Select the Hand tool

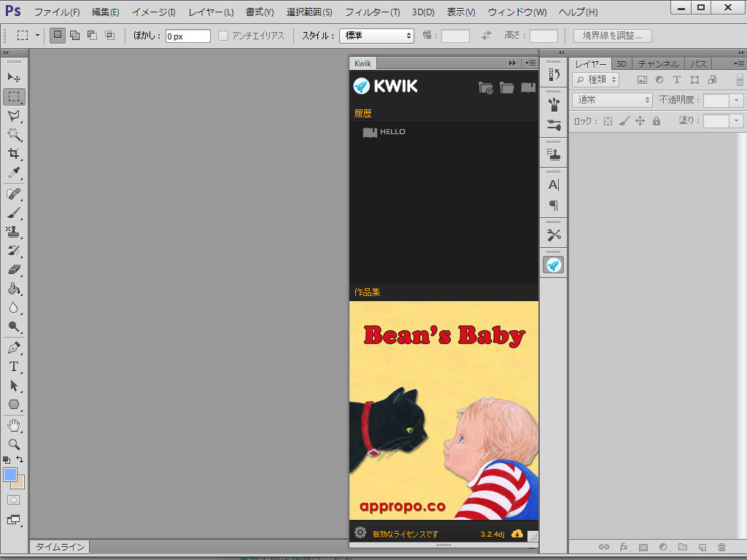(x=14, y=425)
